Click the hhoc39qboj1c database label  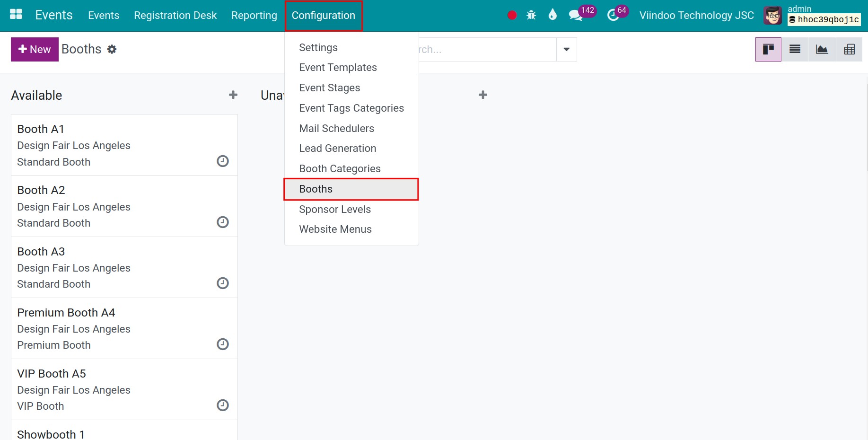coord(824,19)
